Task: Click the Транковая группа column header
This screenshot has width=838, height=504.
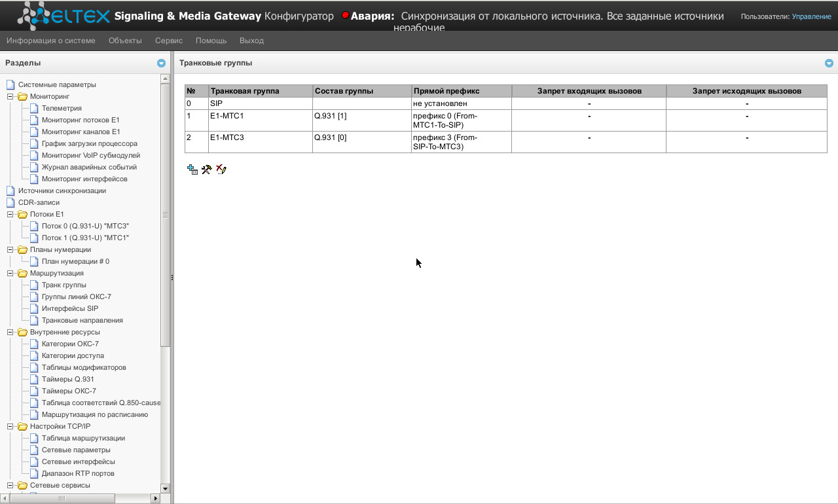Action: [261, 91]
